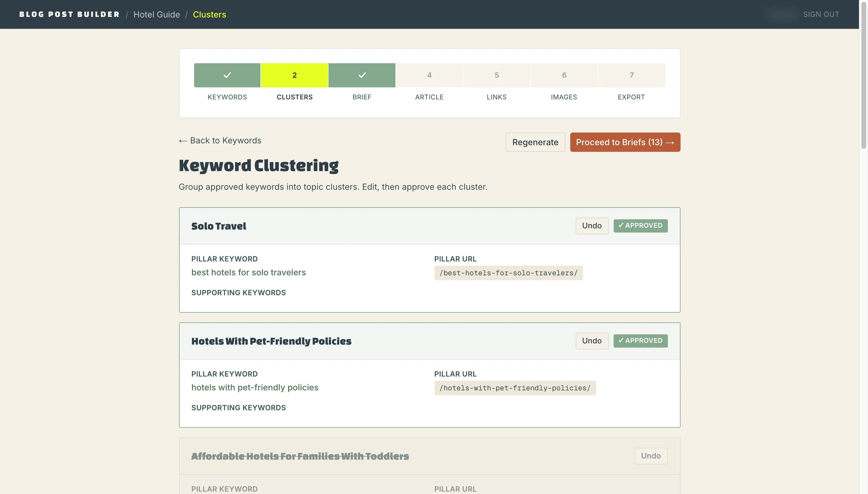Click the Approved badge on Hotels With Pet-Friendly Policies
Image resolution: width=868 pixels, height=494 pixels.
click(640, 341)
